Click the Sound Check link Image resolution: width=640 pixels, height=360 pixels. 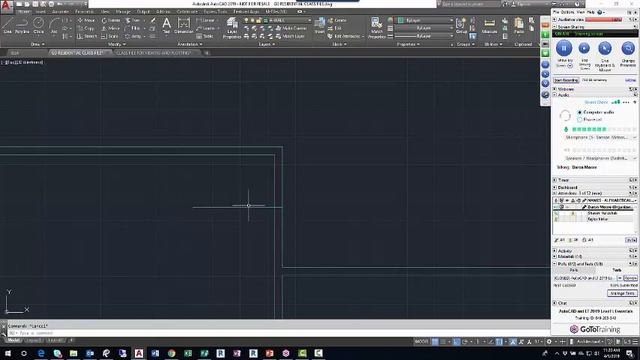[596, 102]
